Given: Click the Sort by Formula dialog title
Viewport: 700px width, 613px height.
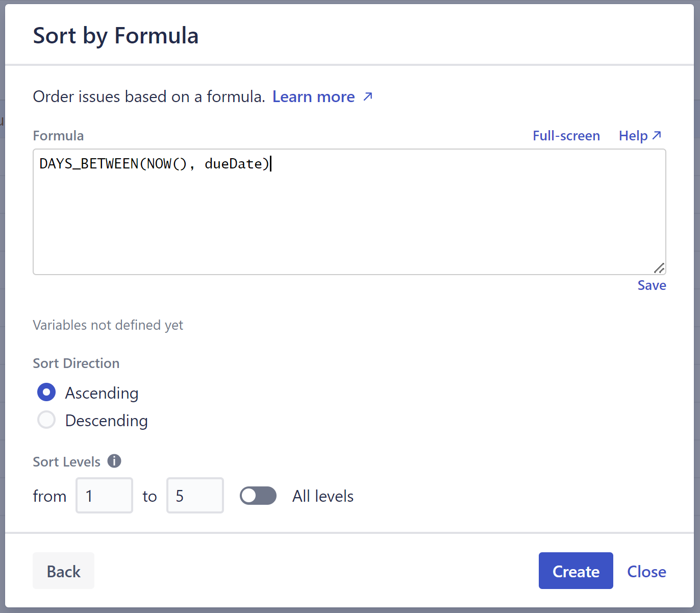Looking at the screenshot, I should tap(116, 36).
